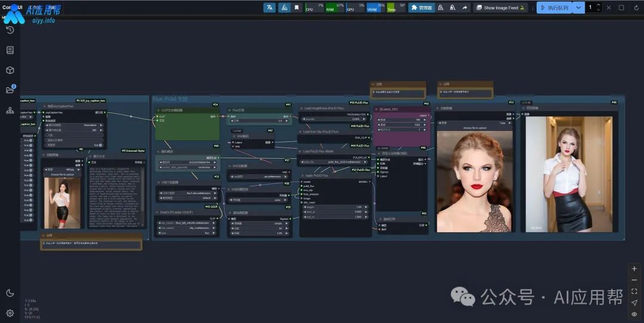Adjust the end_at 1.000 value
This screenshot has width=644, height=323.
click(335, 217)
